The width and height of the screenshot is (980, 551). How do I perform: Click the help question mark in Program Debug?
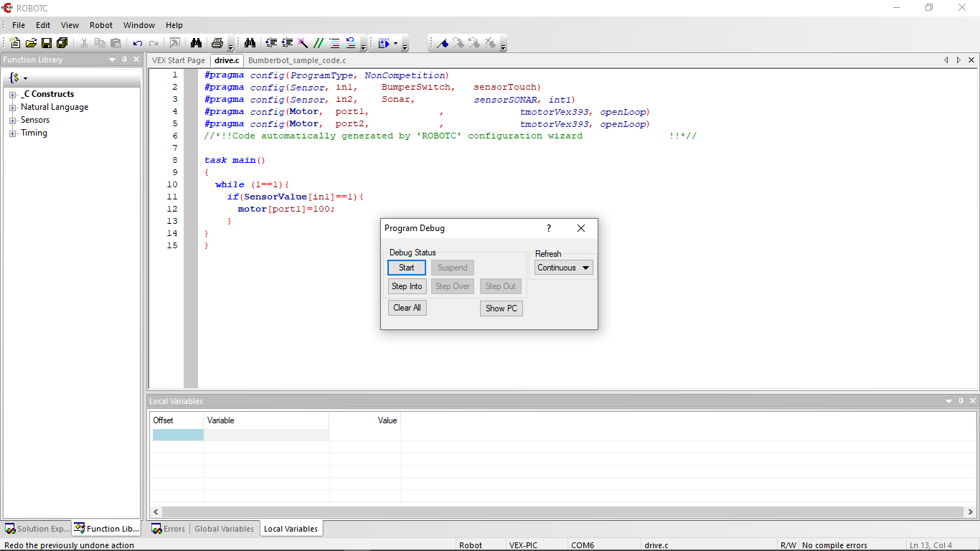[x=549, y=228]
